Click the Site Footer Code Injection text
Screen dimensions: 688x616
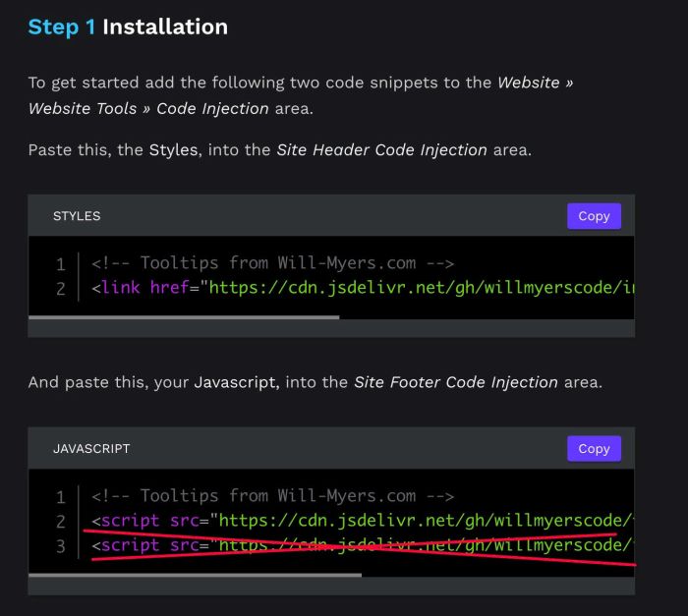pyautogui.click(x=456, y=382)
